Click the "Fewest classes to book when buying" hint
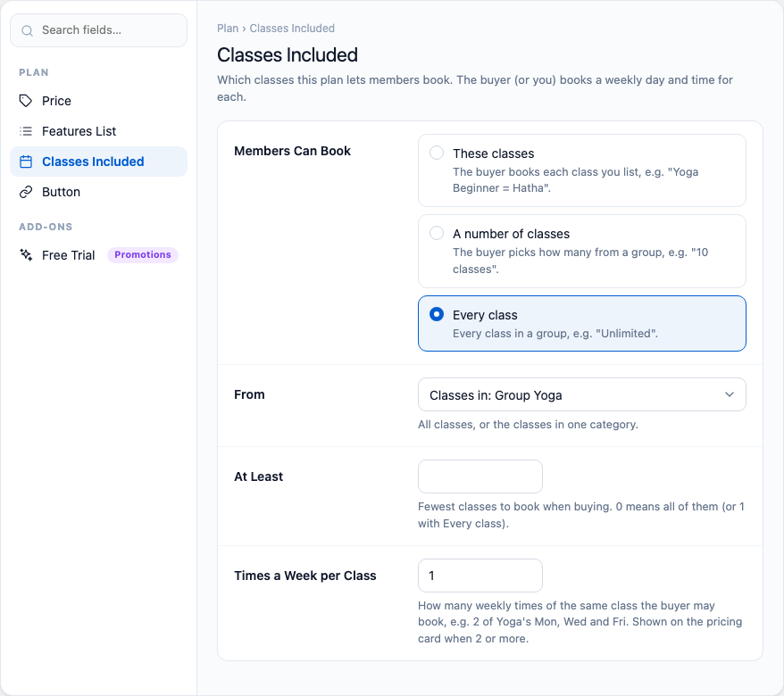 [x=581, y=515]
